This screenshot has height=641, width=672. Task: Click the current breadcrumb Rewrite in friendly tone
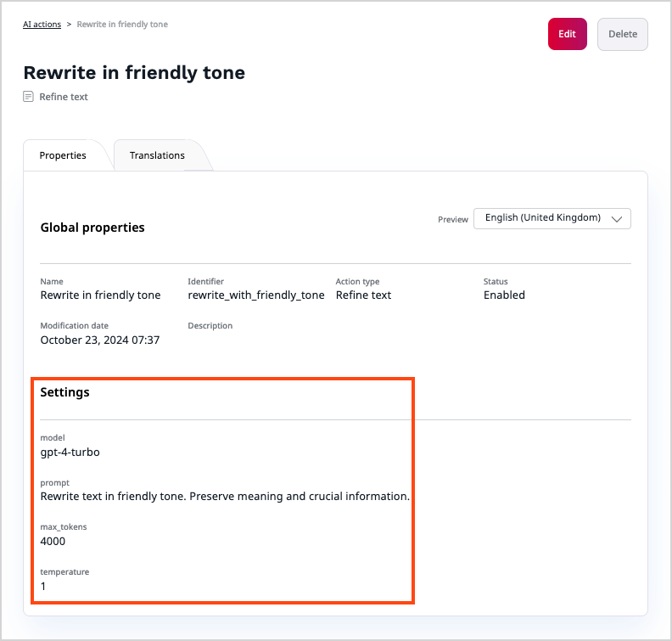[122, 25]
